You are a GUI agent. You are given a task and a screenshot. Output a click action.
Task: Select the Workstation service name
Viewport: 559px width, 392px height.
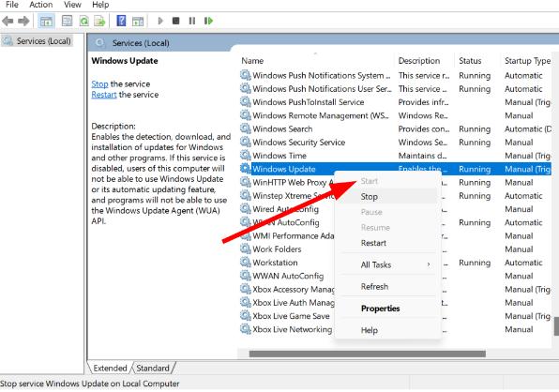[x=275, y=263]
